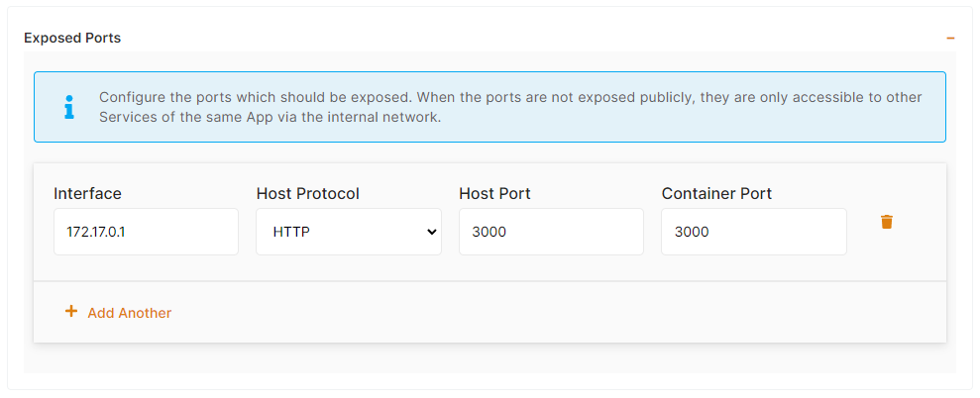This screenshot has height=398, width=980.
Task: Click the plus icon beside Add Another
Action: (70, 312)
